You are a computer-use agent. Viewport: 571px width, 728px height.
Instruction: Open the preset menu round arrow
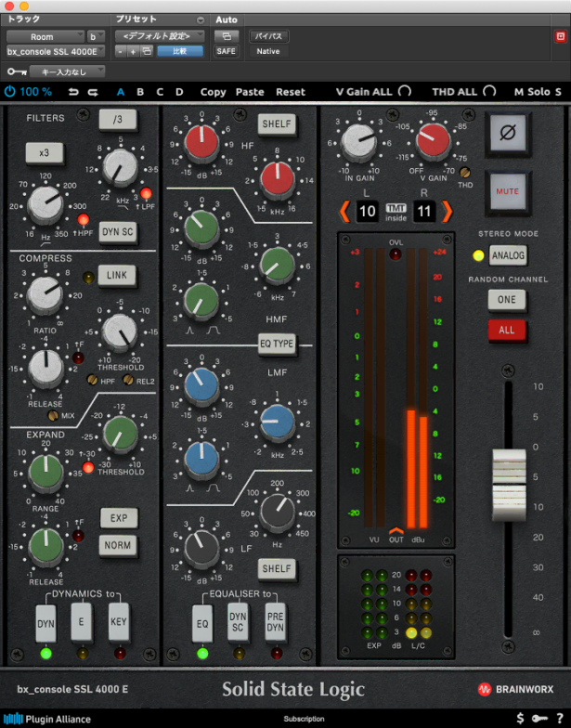[201, 20]
